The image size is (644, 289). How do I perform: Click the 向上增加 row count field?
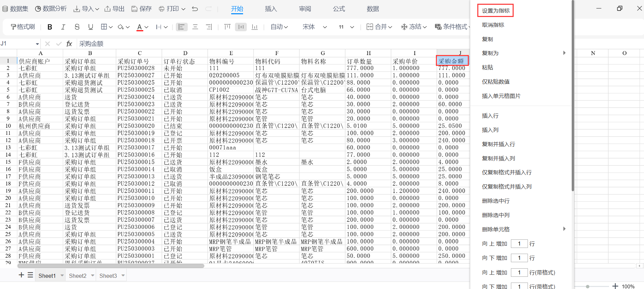pyautogui.click(x=519, y=243)
